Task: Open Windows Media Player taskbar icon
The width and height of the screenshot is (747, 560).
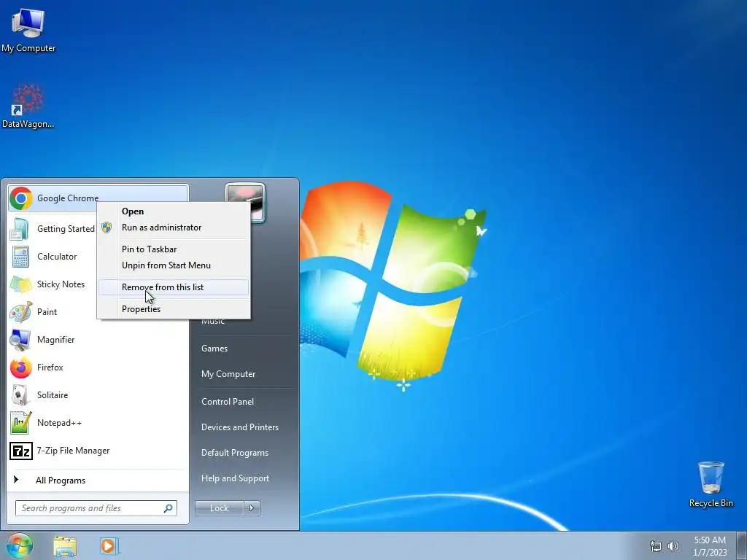Action: pos(108,546)
